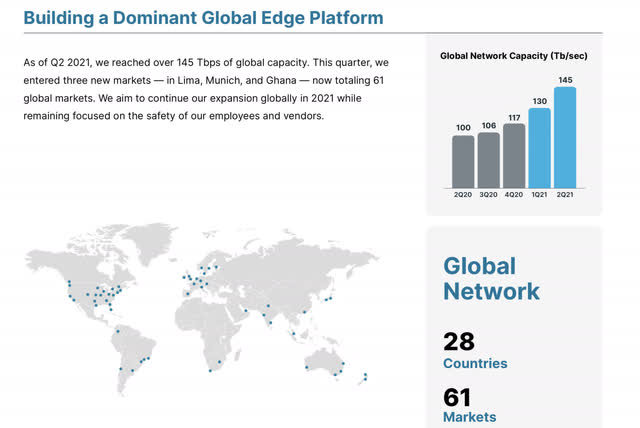Select the gray 4Q20 capacity bar
The height and width of the screenshot is (428, 640).
tap(514, 155)
